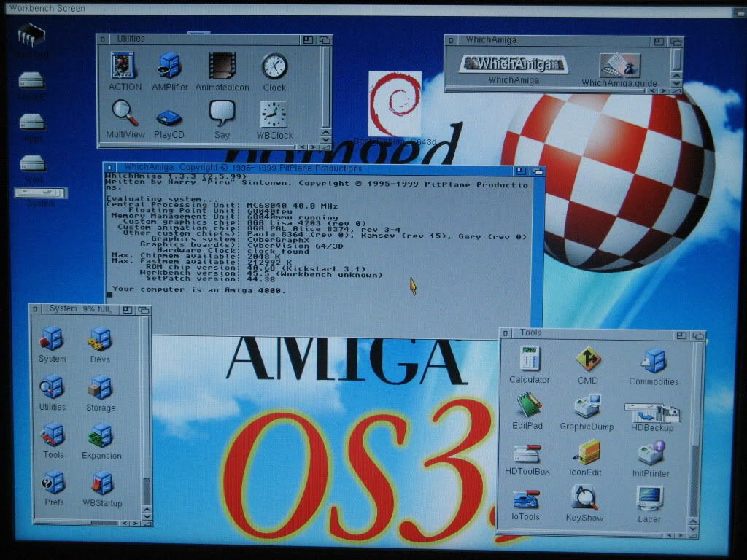The width and height of the screenshot is (747, 560).
Task: Click the Say speech bubble icon
Action: pyautogui.click(x=222, y=113)
